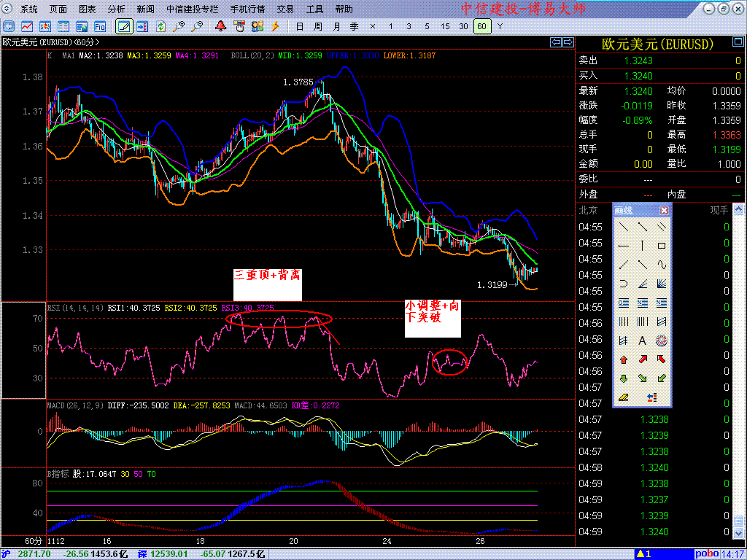This screenshot has height=560, width=747.
Task: Switch to quarterly (季) period
Action: [354, 27]
